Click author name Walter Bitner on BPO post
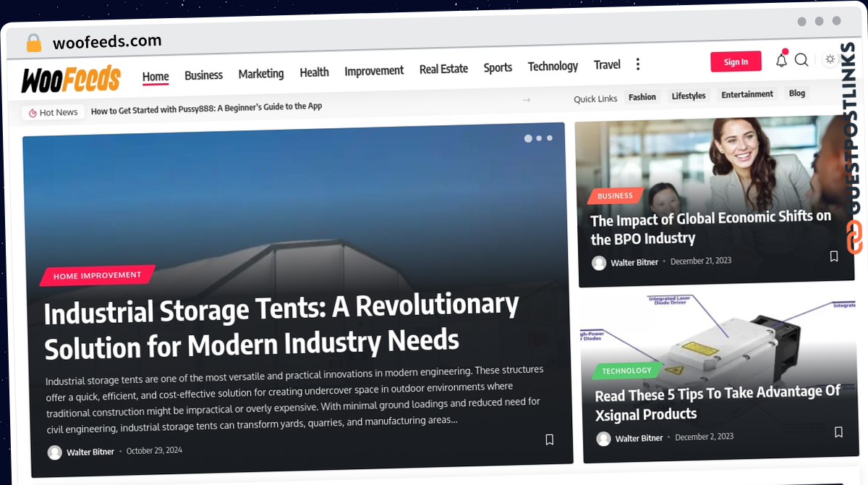The height and width of the screenshot is (485, 868). [634, 262]
